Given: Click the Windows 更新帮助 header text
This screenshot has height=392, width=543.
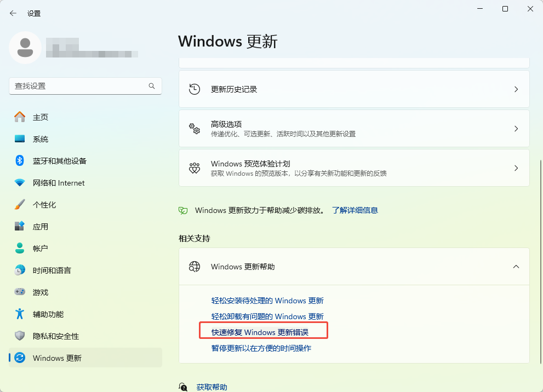Looking at the screenshot, I should tap(243, 267).
